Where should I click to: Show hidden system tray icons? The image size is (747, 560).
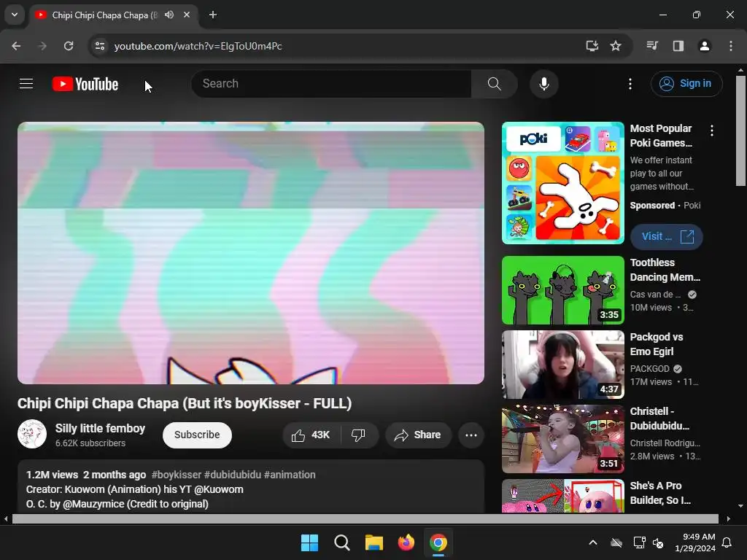coord(593,542)
